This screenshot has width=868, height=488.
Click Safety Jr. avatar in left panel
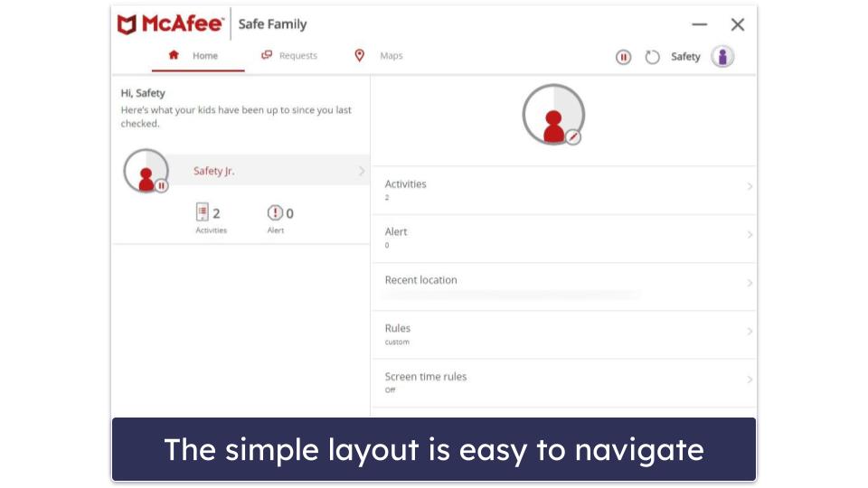tap(146, 171)
